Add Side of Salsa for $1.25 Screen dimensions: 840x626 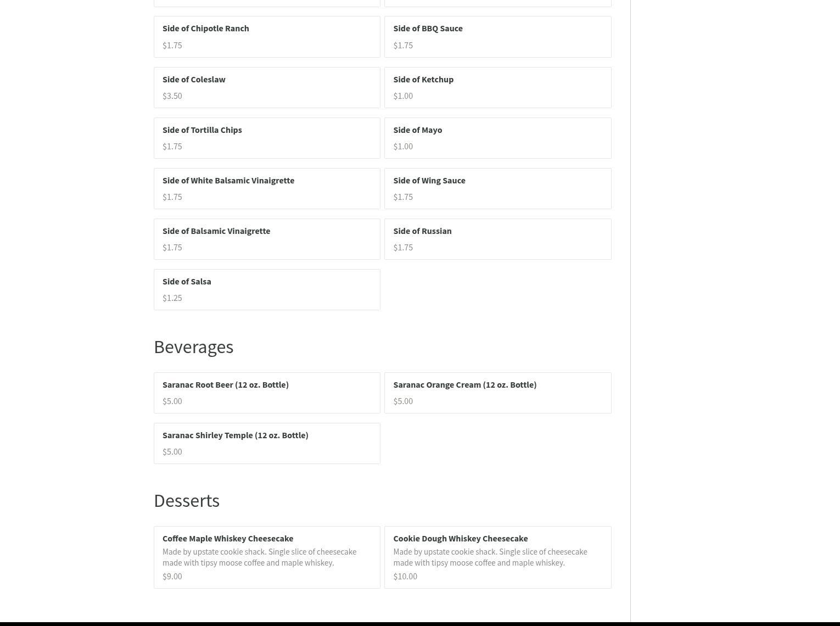pos(267,289)
